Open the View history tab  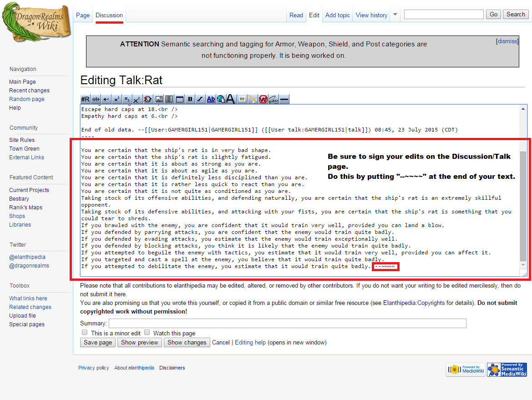coord(371,15)
